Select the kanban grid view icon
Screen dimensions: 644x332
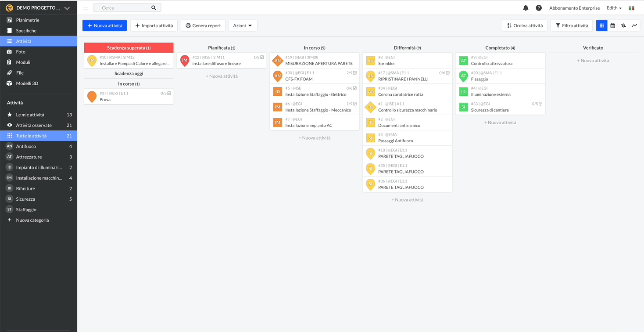[x=601, y=25]
